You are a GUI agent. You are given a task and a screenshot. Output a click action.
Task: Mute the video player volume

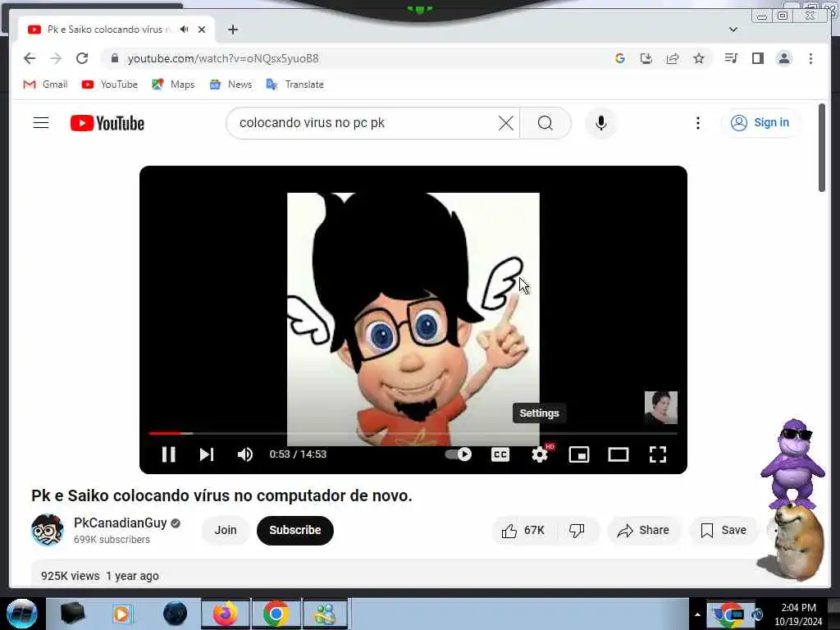pyautogui.click(x=244, y=454)
